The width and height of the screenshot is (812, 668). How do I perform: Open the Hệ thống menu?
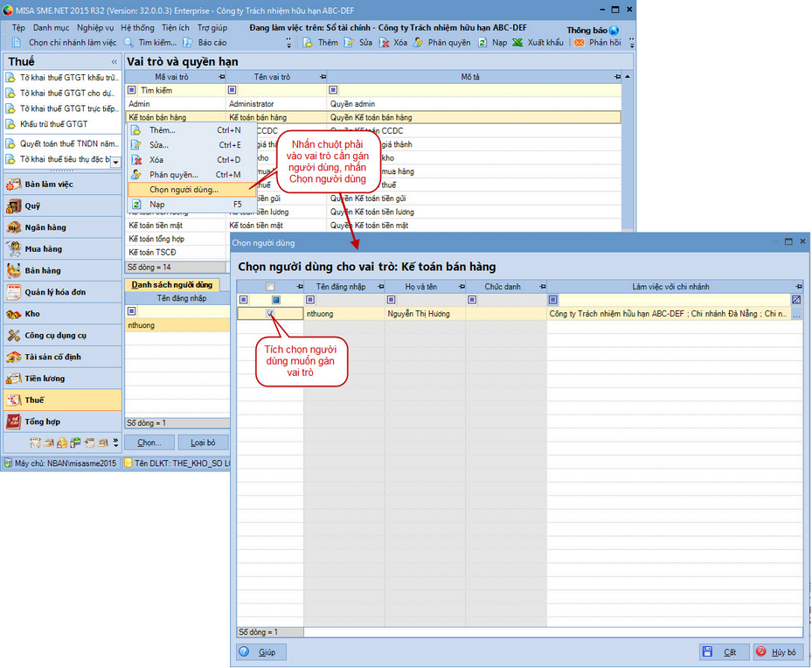[x=138, y=27]
